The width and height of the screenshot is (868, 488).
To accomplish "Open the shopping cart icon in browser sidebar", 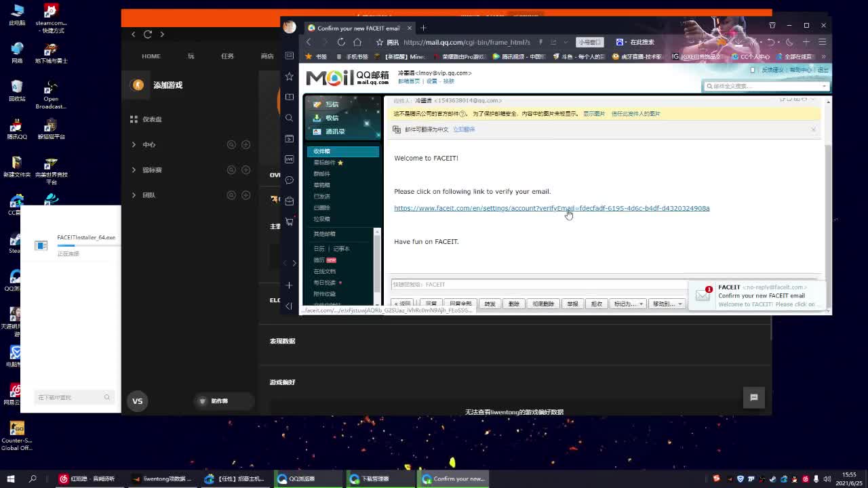I will 290,222.
